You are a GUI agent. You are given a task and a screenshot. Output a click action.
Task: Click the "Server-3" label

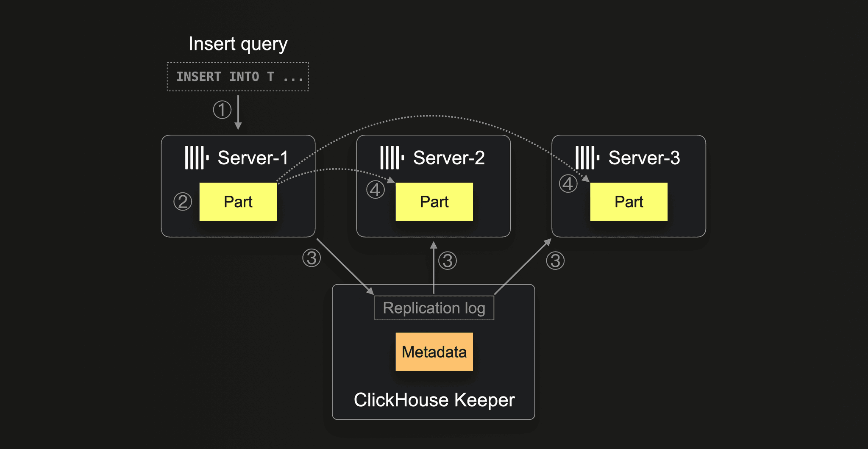pos(644,158)
